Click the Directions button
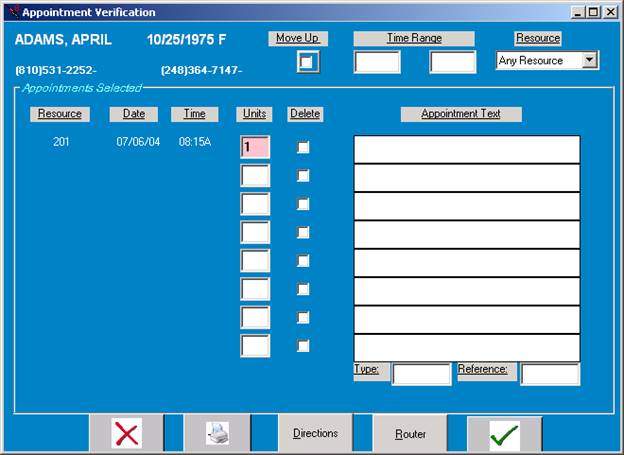The height and width of the screenshot is (455, 624). click(315, 434)
